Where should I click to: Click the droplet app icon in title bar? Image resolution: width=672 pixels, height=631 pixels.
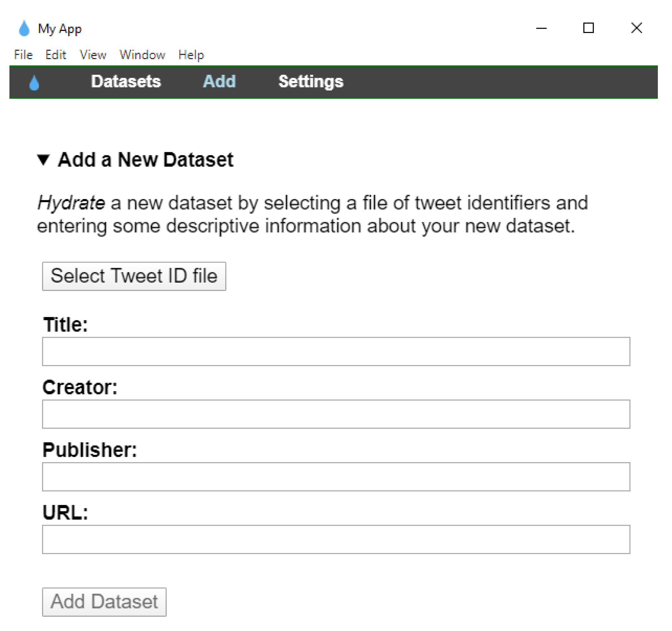point(24,28)
